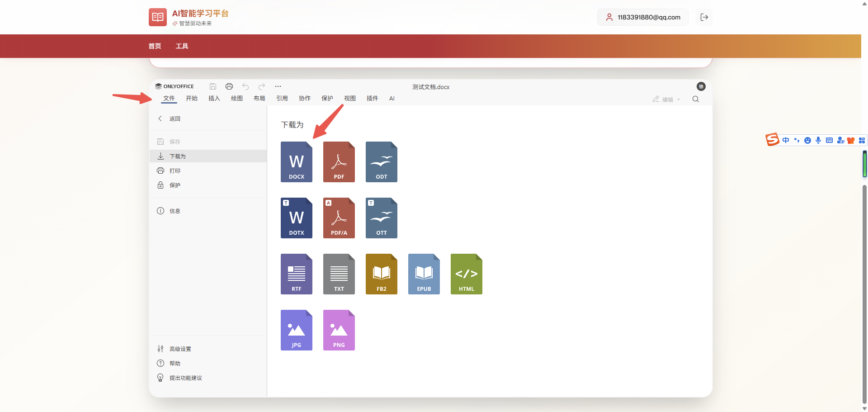Open document 信息 in the sidebar
Viewport: 868px width, 412px height.
(208, 211)
